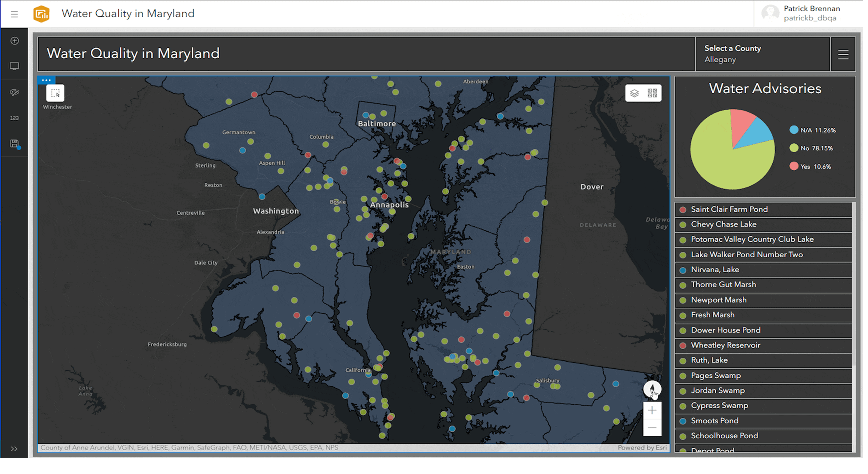Click the save dashboard icon
This screenshot has width=868, height=474.
point(15,144)
